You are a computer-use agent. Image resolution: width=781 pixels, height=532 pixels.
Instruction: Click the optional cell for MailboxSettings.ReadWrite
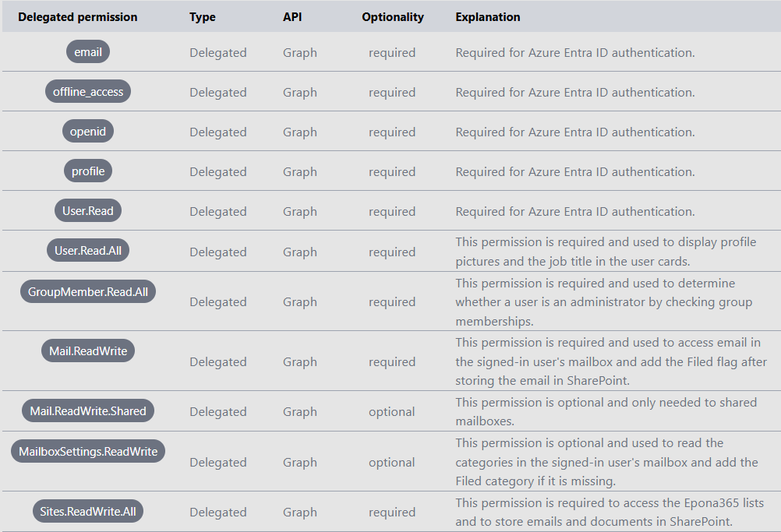(x=392, y=463)
